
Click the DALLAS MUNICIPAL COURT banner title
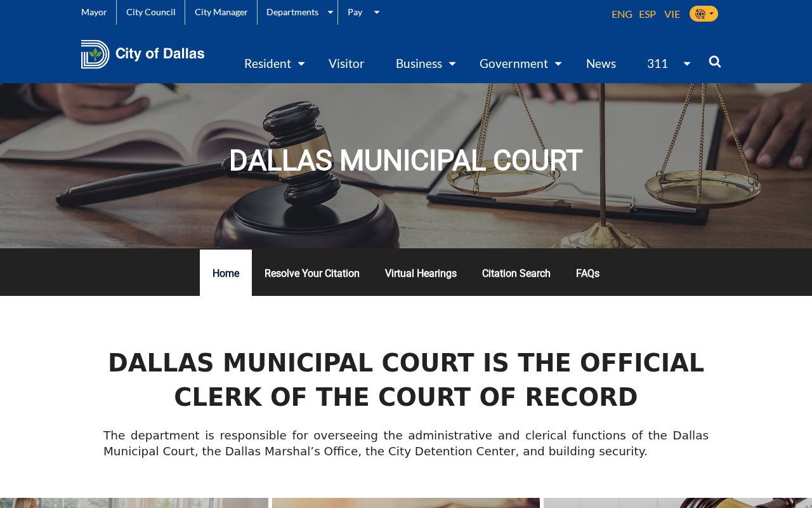pyautogui.click(x=406, y=161)
